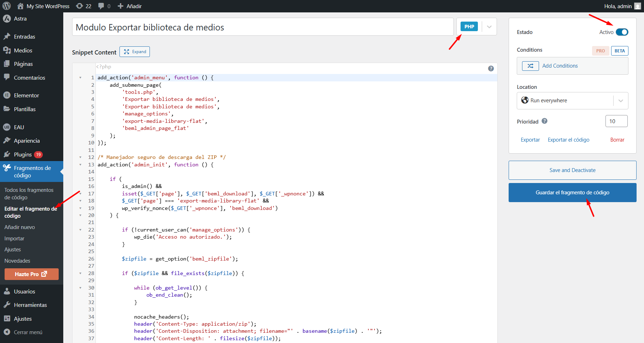Click the Astra icon at sidebar top
Viewport: 644px width, 343px height.
pos(7,18)
